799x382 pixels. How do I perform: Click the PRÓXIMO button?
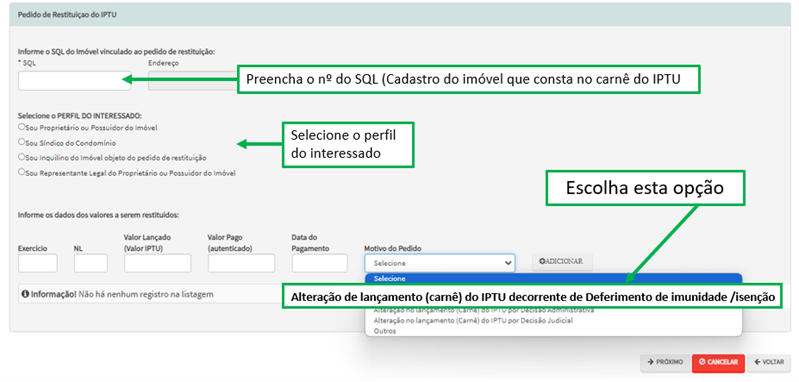pyautogui.click(x=665, y=362)
